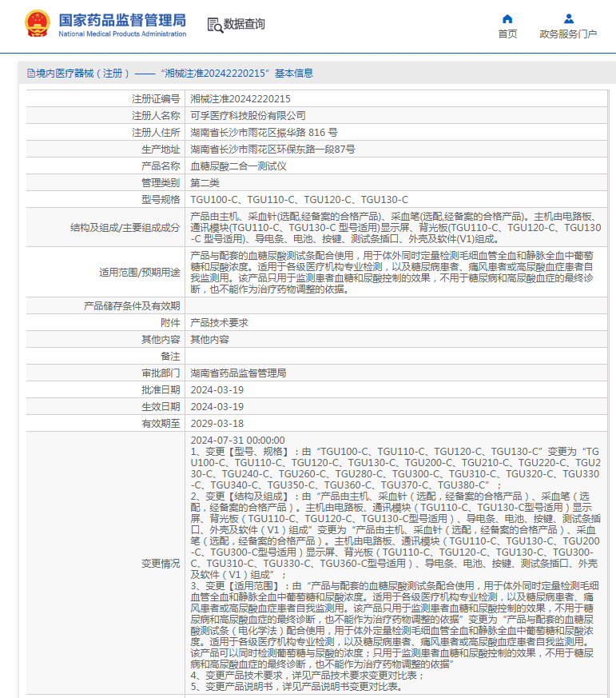The image size is (616, 698).
Task: Click the 数据查询 magnifier document icon
Action: click(215, 25)
